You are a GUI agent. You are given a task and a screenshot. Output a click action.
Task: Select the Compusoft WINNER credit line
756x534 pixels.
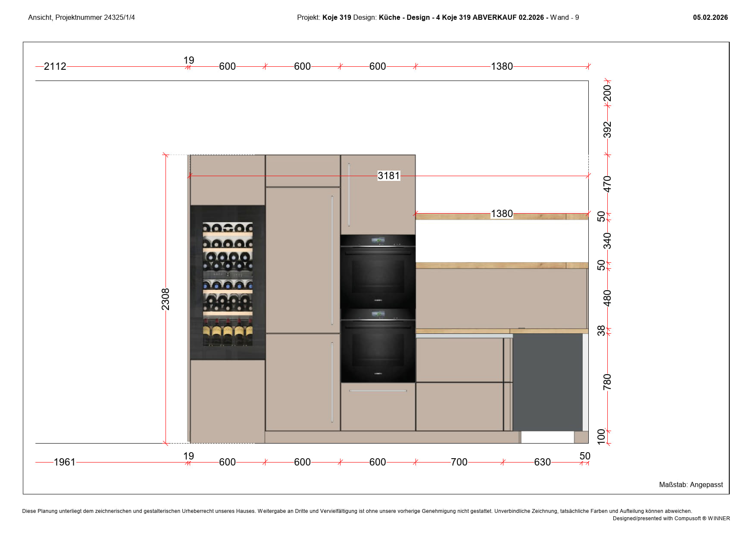[x=671, y=518]
